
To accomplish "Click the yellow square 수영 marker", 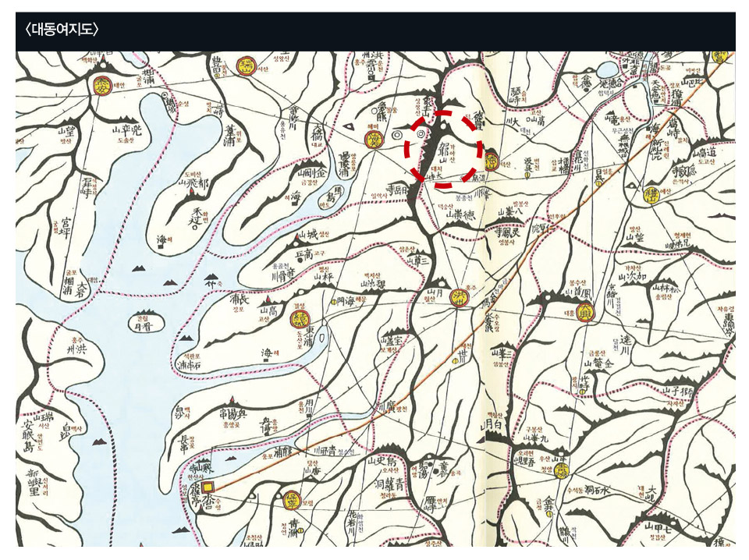I will (208, 487).
